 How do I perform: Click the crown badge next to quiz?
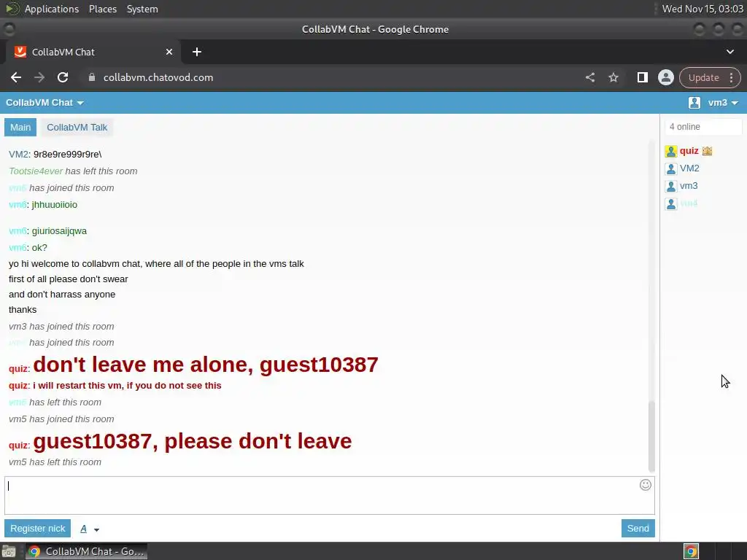tap(707, 151)
